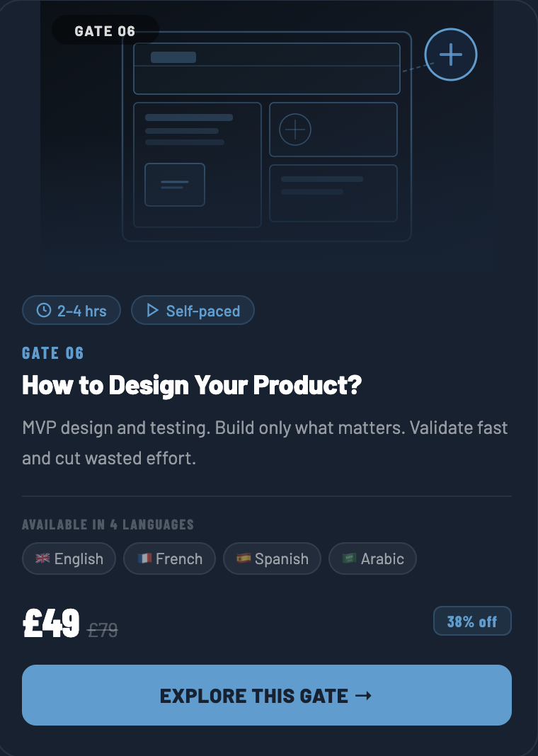Click the £49 price text

(51, 624)
